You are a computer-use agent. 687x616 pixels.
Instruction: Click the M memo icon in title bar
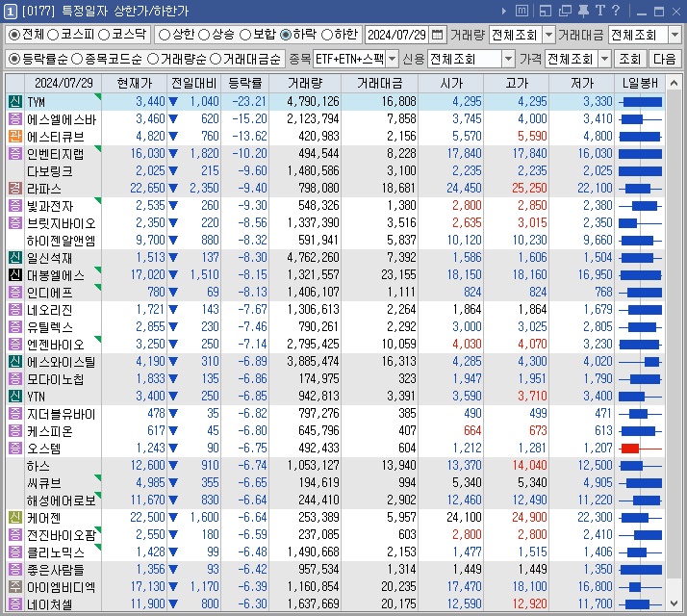pyautogui.click(x=522, y=11)
